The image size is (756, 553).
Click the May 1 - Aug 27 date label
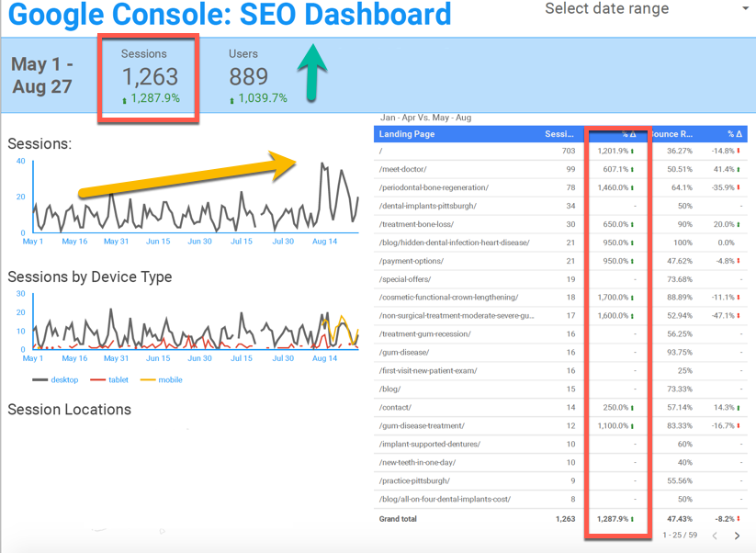(x=42, y=75)
